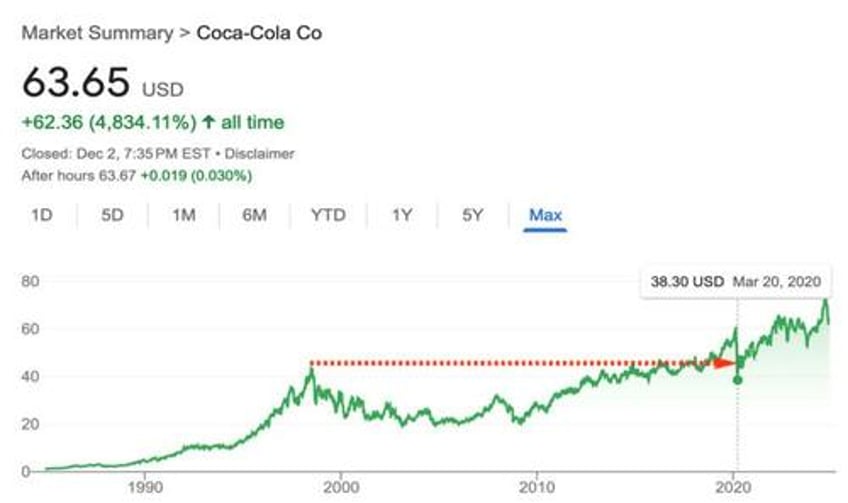Open the Market Summary breadcrumb link
The width and height of the screenshot is (848, 503).
click(97, 33)
